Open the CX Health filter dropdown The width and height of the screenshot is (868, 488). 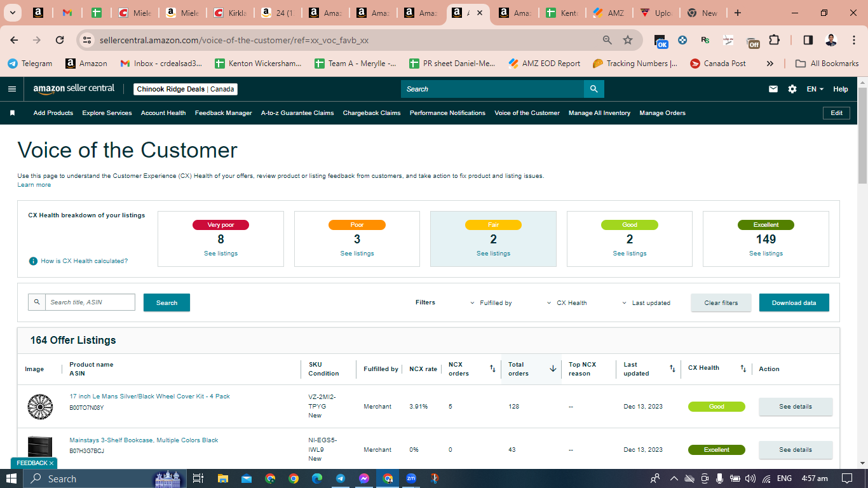(x=567, y=303)
